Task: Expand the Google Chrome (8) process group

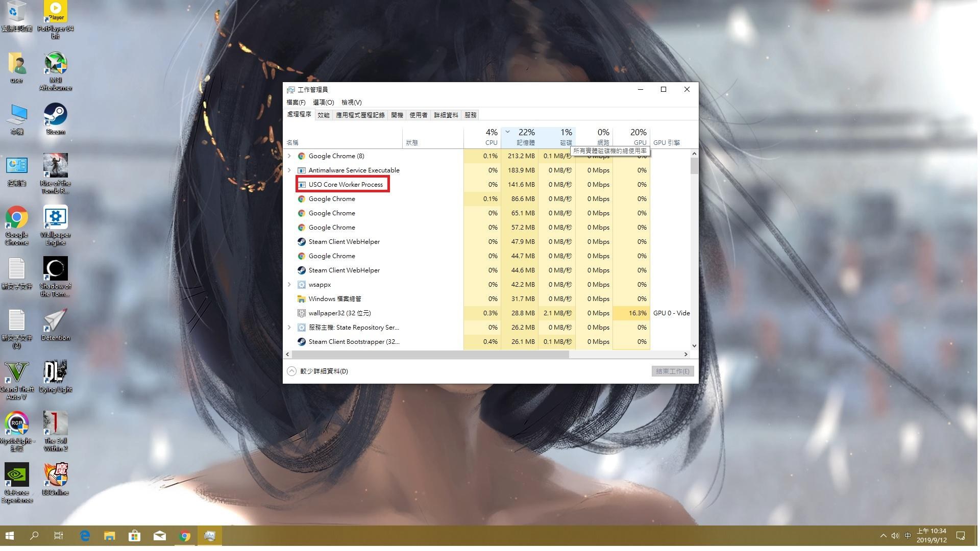Action: pyautogui.click(x=289, y=156)
